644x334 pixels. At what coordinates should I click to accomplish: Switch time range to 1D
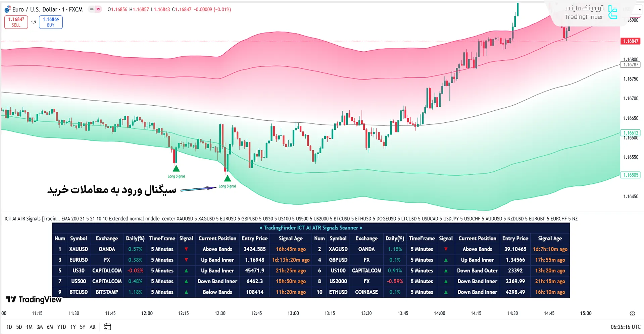pyautogui.click(x=9, y=327)
